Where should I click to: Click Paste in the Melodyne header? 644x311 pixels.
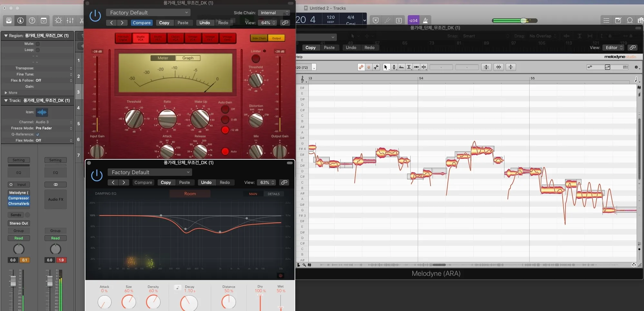pos(329,47)
